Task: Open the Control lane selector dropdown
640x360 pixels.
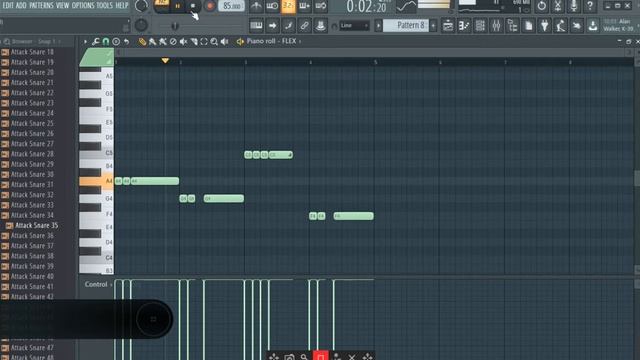Action: tap(98, 284)
